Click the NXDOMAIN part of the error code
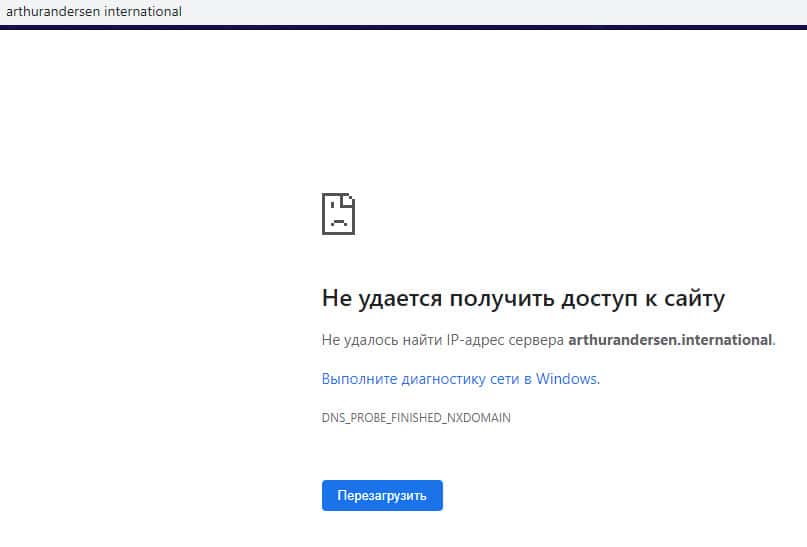Viewport: 807px width, 547px height. pyautogui.click(x=477, y=417)
